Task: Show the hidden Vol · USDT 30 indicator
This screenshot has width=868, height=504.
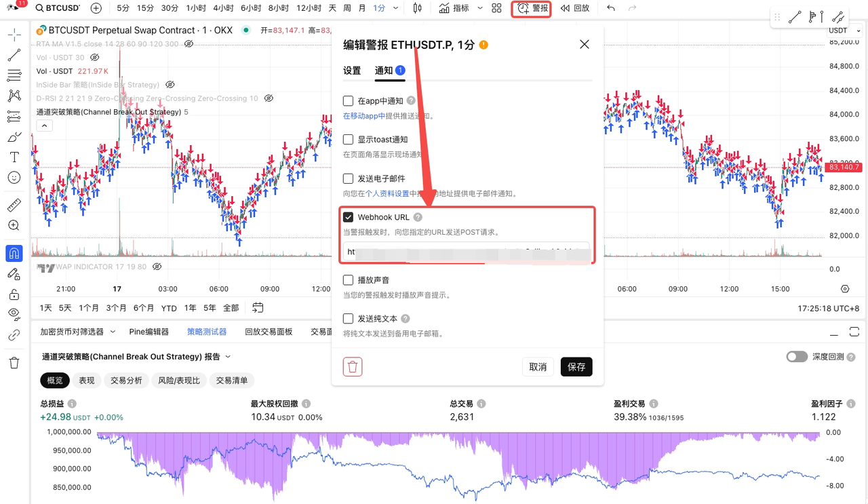Action: coord(95,58)
